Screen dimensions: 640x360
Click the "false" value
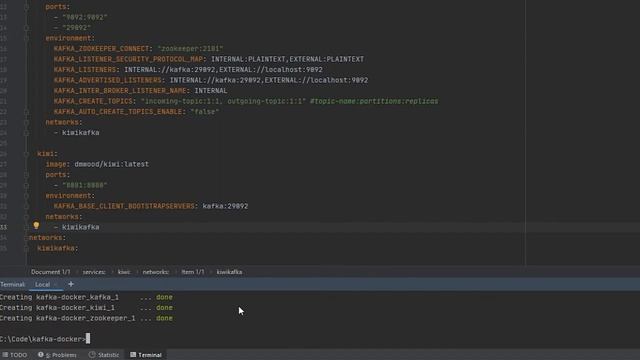(204, 112)
